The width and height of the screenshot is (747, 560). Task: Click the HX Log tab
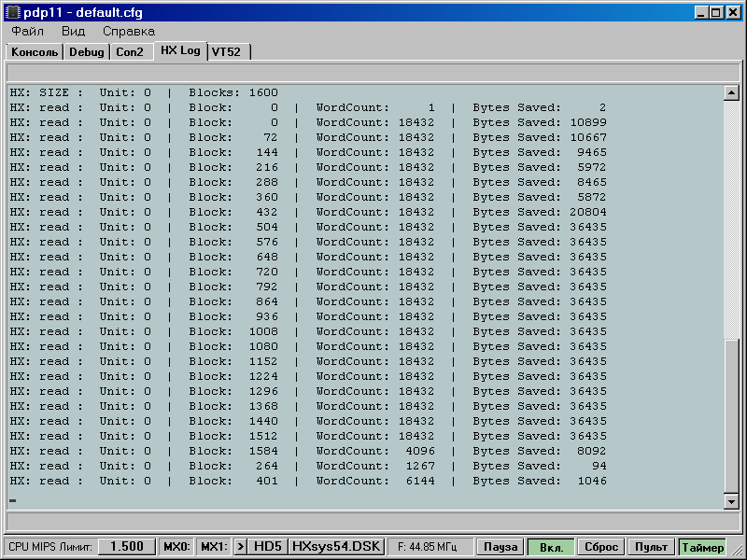180,50
